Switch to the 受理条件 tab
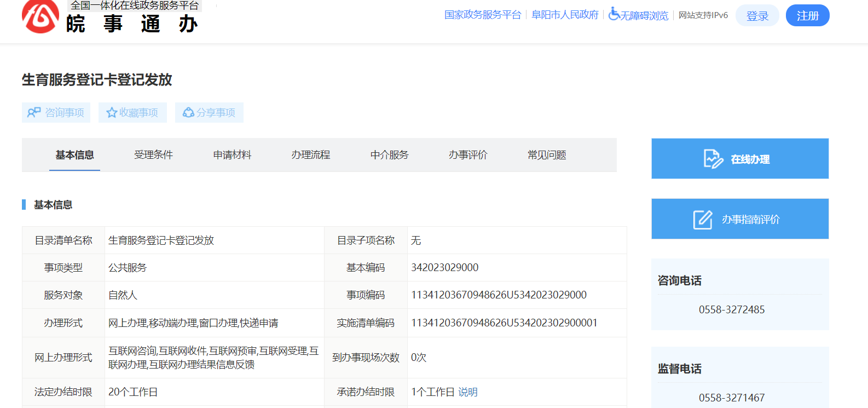 pyautogui.click(x=153, y=155)
